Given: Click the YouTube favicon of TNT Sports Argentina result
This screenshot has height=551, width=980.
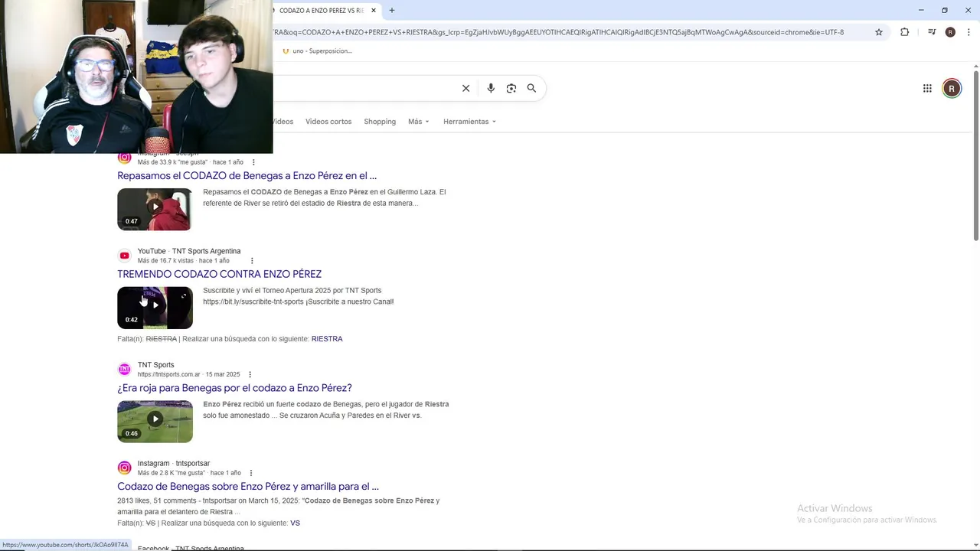Looking at the screenshot, I should coord(124,256).
